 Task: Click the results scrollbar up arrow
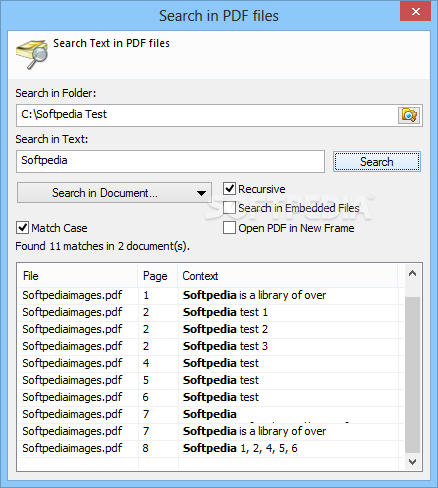pyautogui.click(x=412, y=273)
